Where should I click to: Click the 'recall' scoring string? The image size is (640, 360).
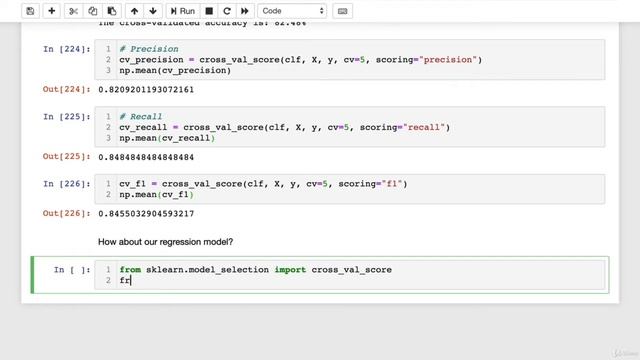click(424, 127)
